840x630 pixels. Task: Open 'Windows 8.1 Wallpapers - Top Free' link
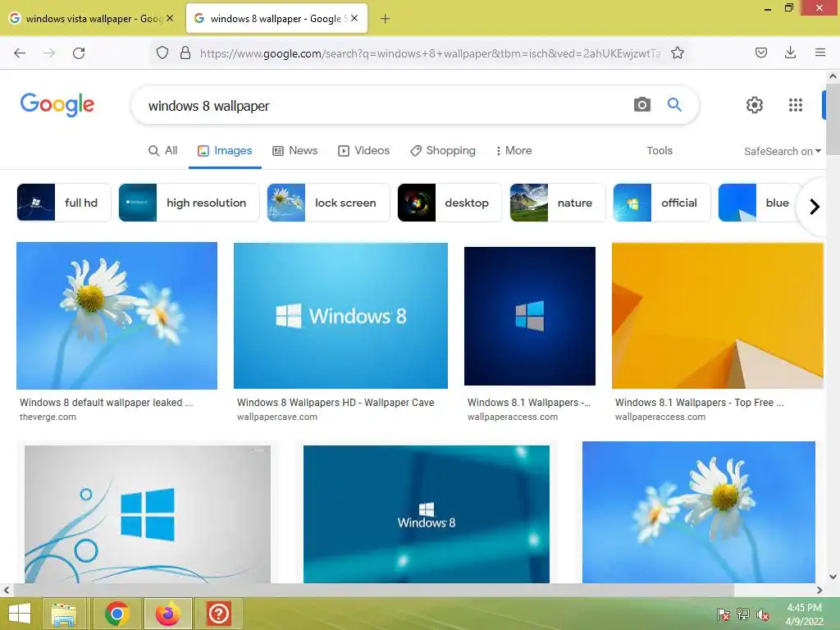pyautogui.click(x=699, y=402)
